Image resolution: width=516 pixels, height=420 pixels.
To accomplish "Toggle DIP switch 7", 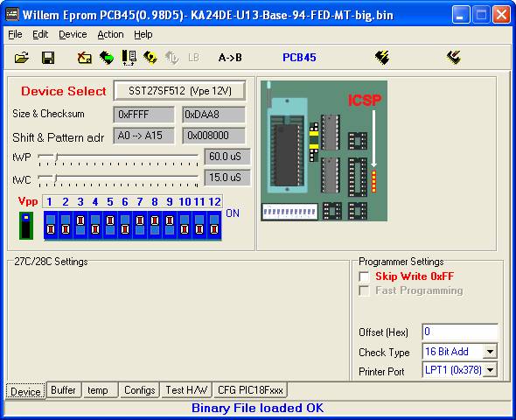I will point(140,225).
